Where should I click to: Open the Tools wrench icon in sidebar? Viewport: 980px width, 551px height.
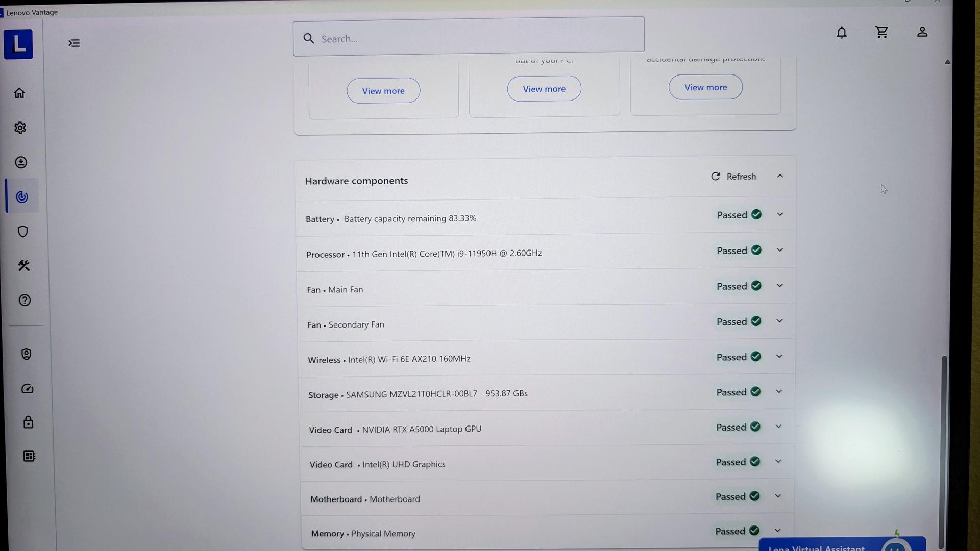click(x=23, y=266)
